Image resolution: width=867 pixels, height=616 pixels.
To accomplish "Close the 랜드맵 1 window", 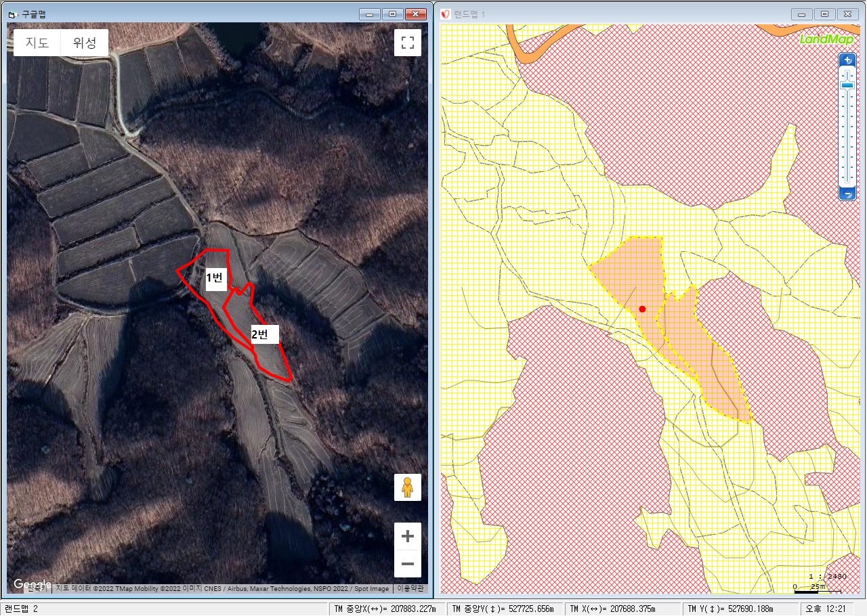I will click(x=847, y=14).
